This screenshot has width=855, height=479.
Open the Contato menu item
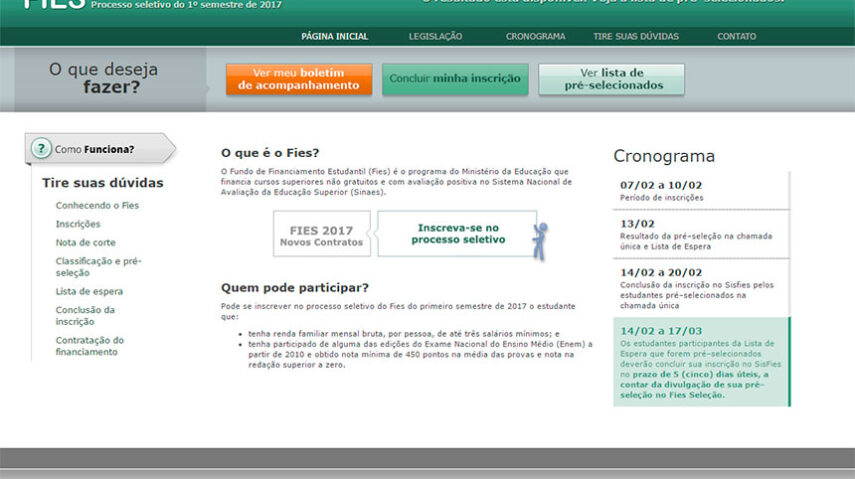coord(736,36)
